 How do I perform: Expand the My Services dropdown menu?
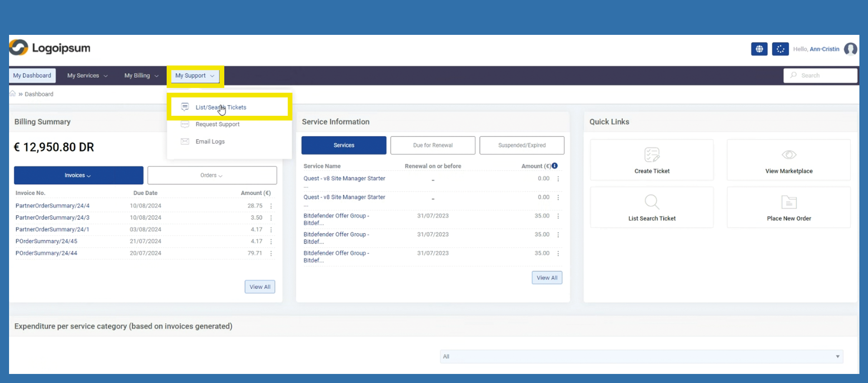[87, 76]
